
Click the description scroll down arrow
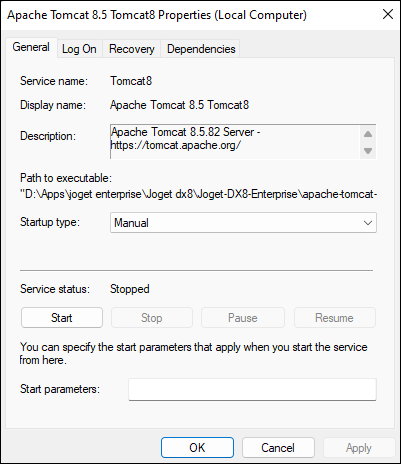(368, 151)
